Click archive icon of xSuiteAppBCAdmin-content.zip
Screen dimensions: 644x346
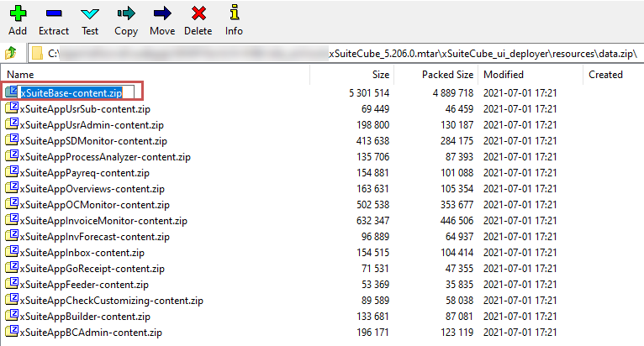pos(12,332)
